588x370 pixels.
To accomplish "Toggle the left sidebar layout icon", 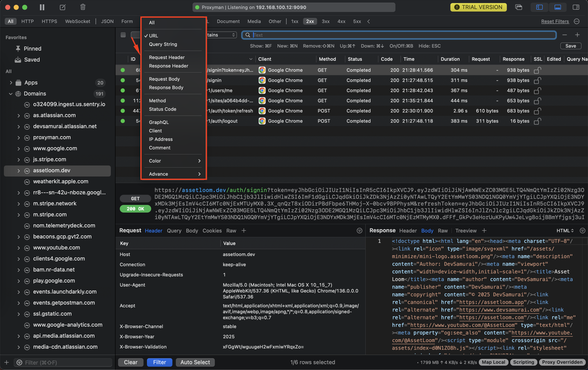I will pyautogui.click(x=540, y=7).
